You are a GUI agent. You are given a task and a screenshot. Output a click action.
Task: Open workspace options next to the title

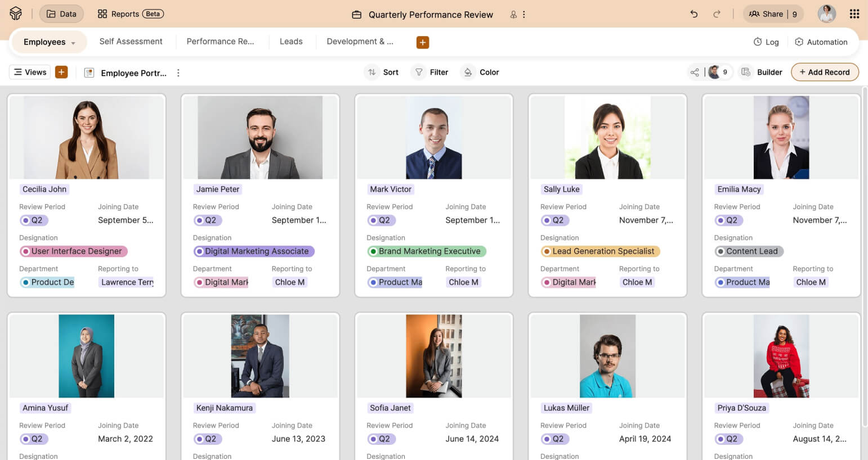[524, 15]
